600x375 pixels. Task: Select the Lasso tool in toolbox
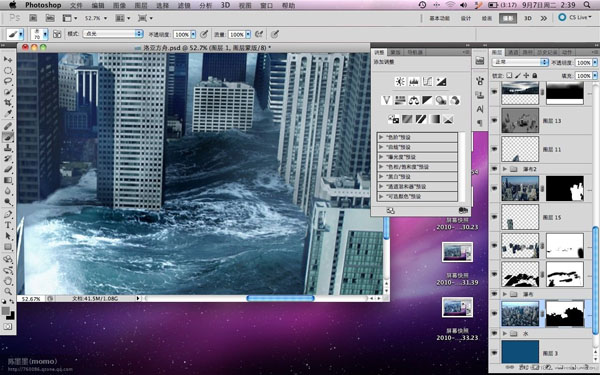[x=8, y=81]
